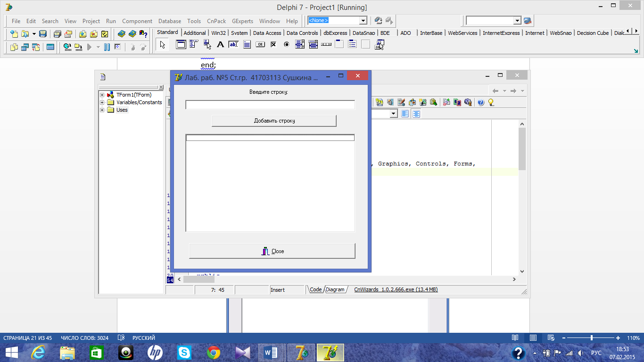The width and height of the screenshot is (644, 362).
Task: Click the Open Project folder icon
Action: click(68, 34)
